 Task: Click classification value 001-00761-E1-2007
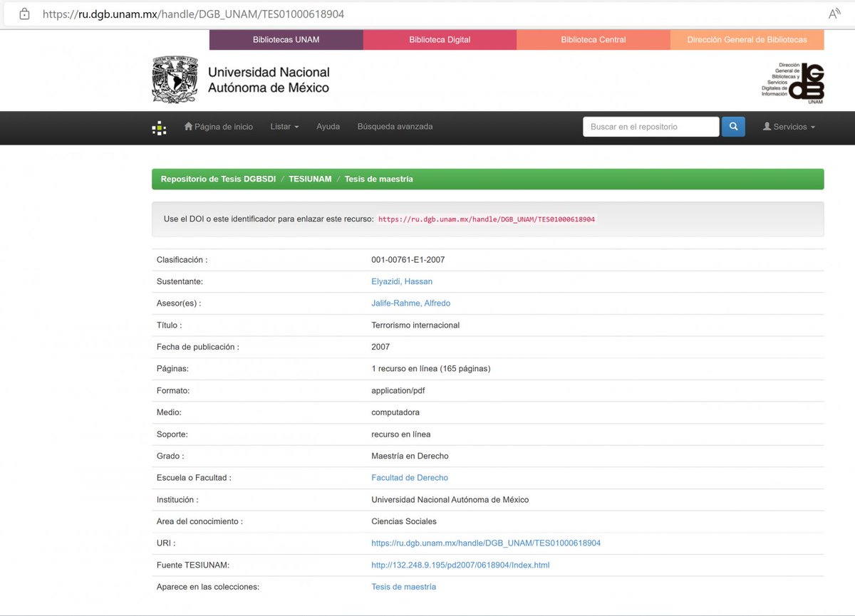pos(408,260)
